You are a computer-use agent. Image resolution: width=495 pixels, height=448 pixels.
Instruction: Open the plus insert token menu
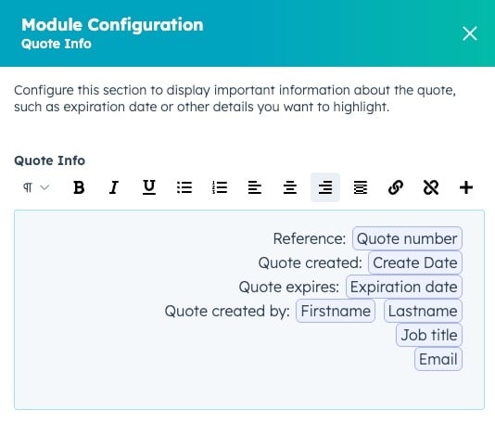tap(466, 187)
